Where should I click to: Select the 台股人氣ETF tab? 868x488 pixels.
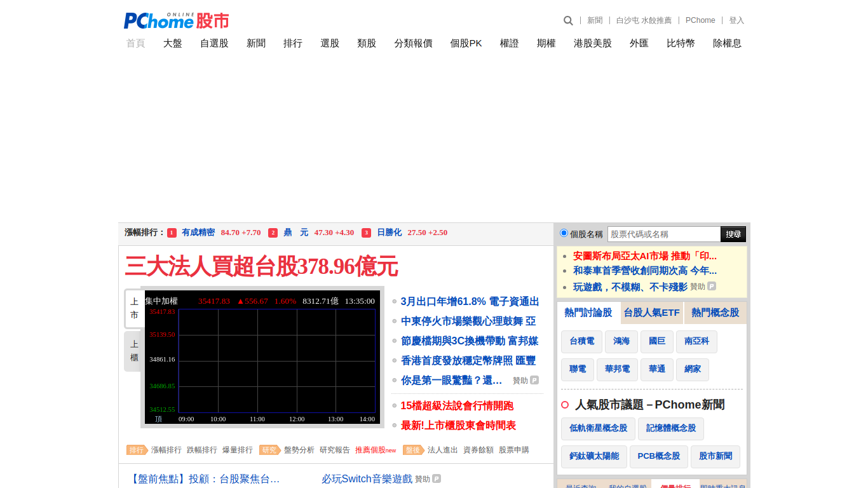click(652, 313)
